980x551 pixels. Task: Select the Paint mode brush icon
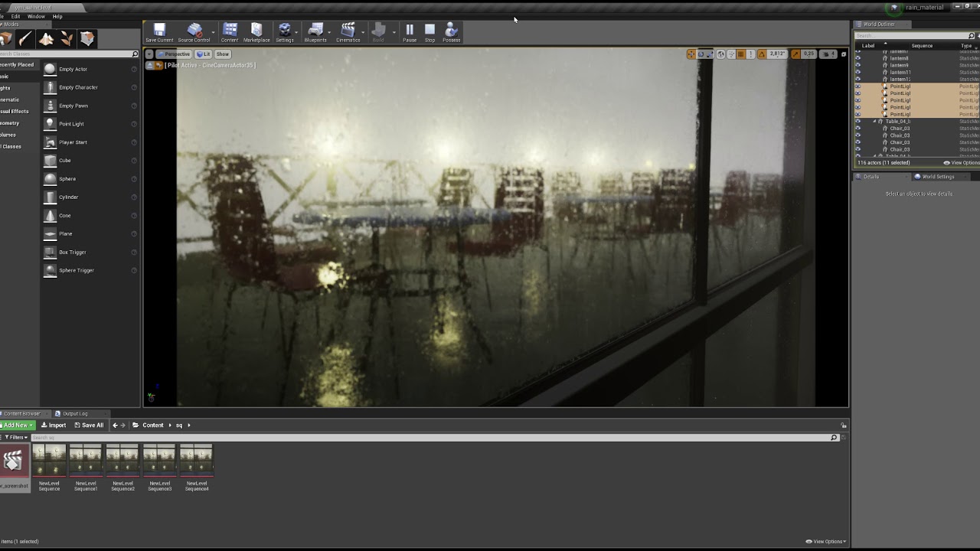[x=25, y=38]
